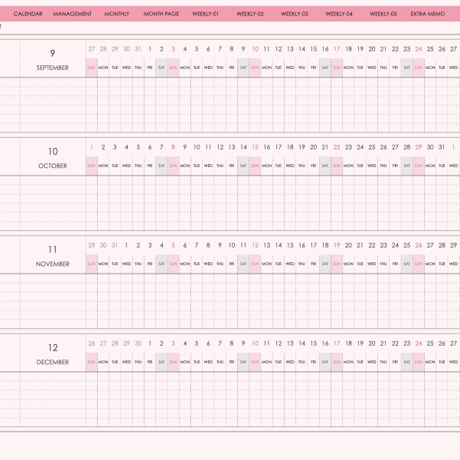Click first SAT cell in October row
Image resolution: width=460 pixels, height=460 pixels.
pyautogui.click(x=162, y=166)
